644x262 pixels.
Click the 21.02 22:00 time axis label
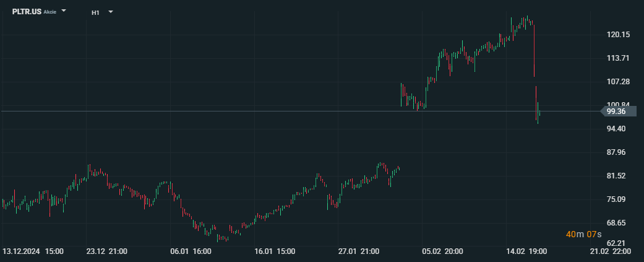(x=610, y=251)
